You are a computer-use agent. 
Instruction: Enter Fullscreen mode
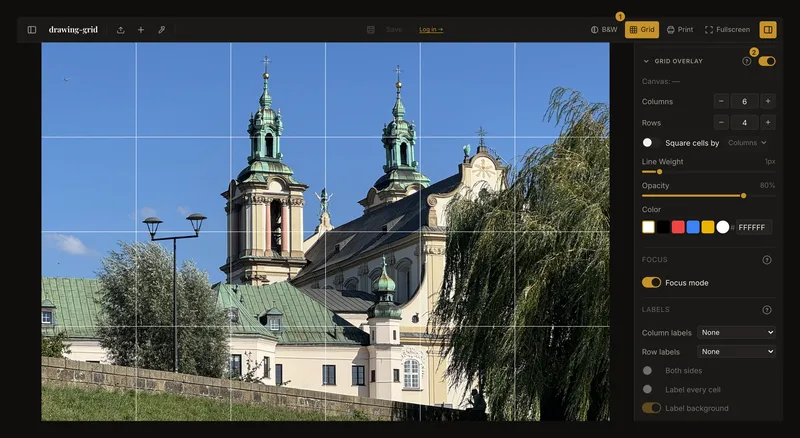728,30
